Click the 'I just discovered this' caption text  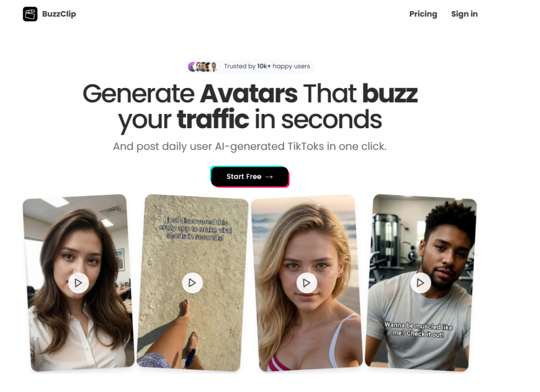click(x=195, y=229)
